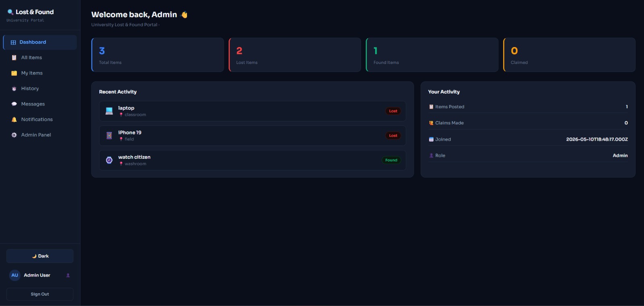Image resolution: width=644 pixels, height=306 pixels.
Task: Click the Dashboard grid icon
Action: coord(13,42)
